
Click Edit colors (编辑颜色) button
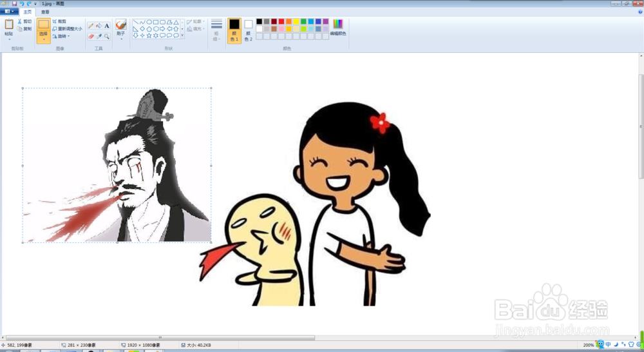click(338, 27)
